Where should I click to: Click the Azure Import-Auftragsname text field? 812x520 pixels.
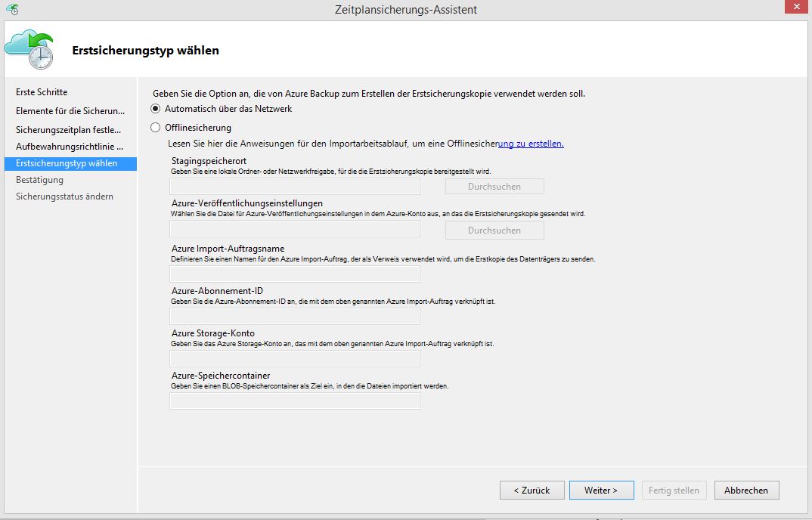pyautogui.click(x=295, y=274)
